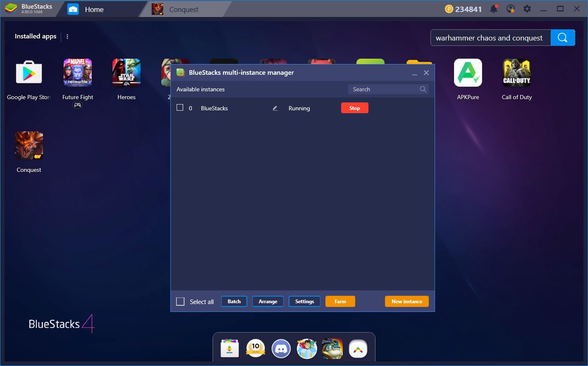The image size is (588, 366).
Task: Open the App Center dock icon
Action: click(x=230, y=349)
